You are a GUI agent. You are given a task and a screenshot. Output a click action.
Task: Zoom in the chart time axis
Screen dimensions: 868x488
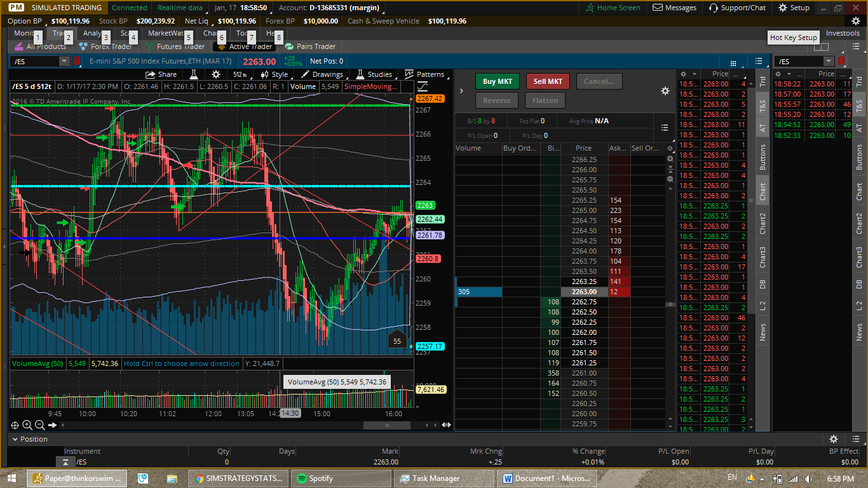tap(27, 425)
